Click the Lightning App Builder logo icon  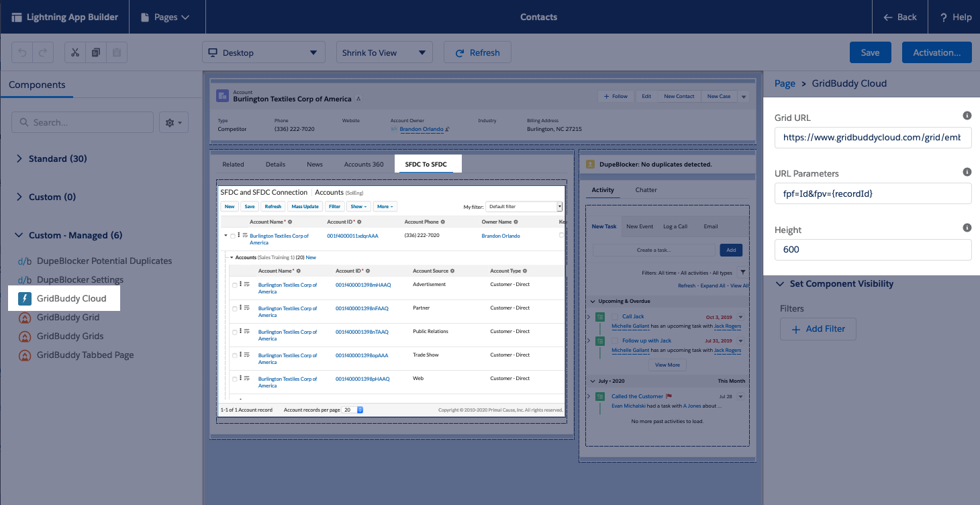(x=17, y=17)
